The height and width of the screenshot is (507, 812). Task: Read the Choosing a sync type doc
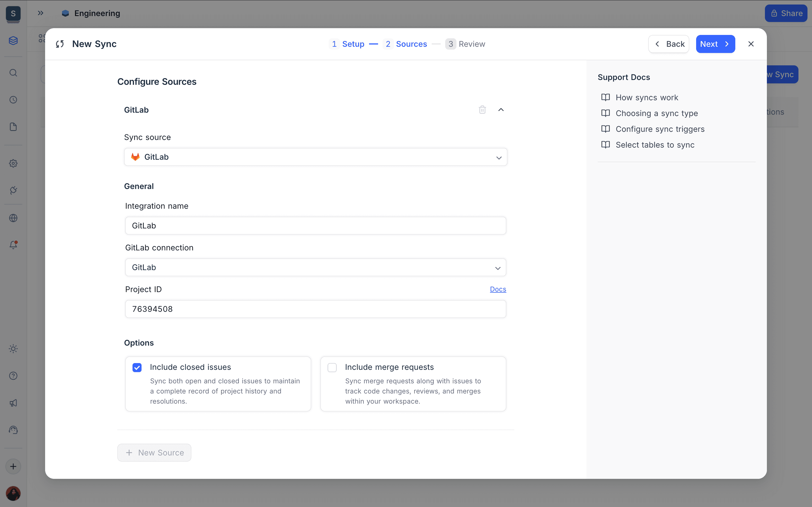[x=657, y=113]
